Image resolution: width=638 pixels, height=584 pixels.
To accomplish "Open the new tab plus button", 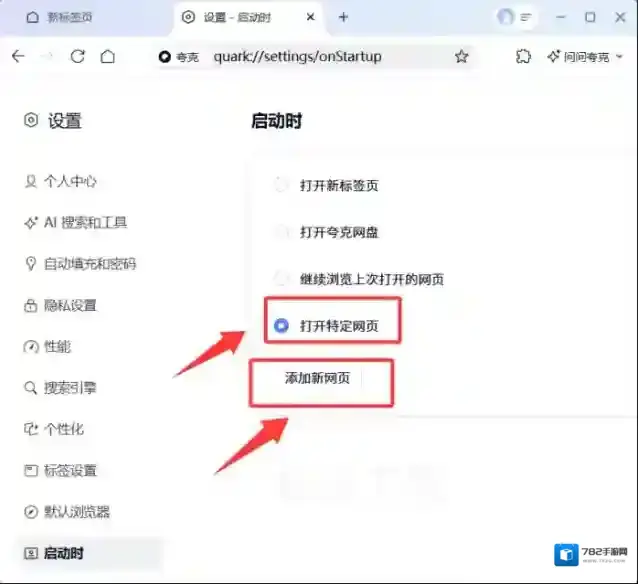I will point(343,17).
